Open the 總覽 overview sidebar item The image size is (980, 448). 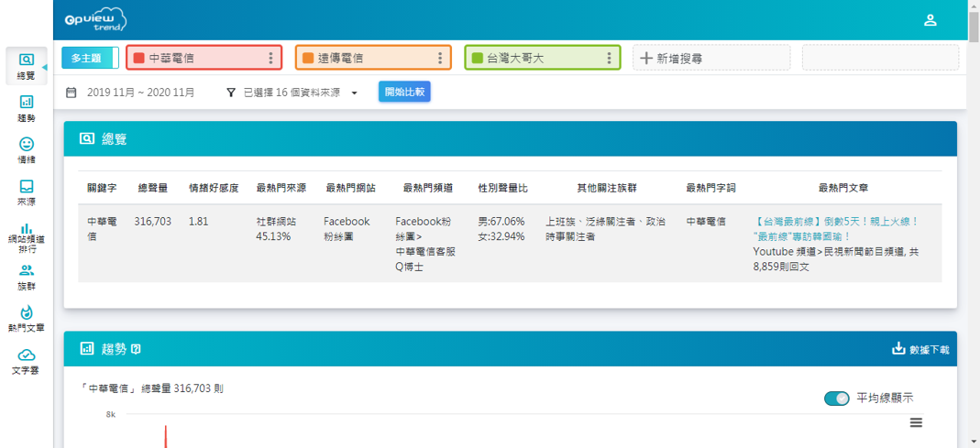pos(27,66)
